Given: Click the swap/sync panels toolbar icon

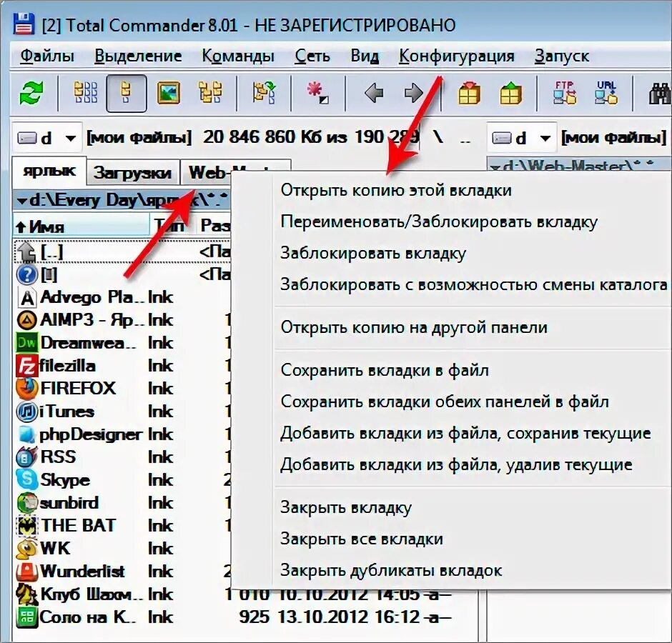Looking at the screenshot, I should pos(264,93).
